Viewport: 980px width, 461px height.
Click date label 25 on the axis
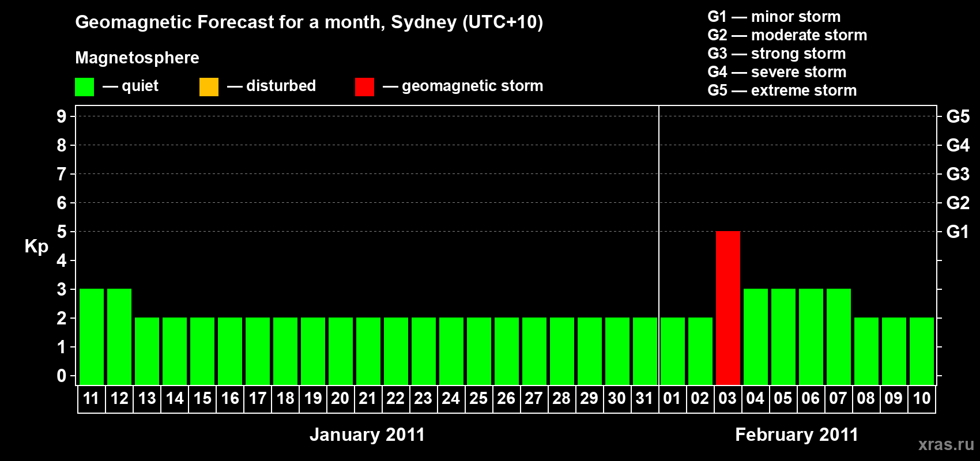pyautogui.click(x=478, y=398)
